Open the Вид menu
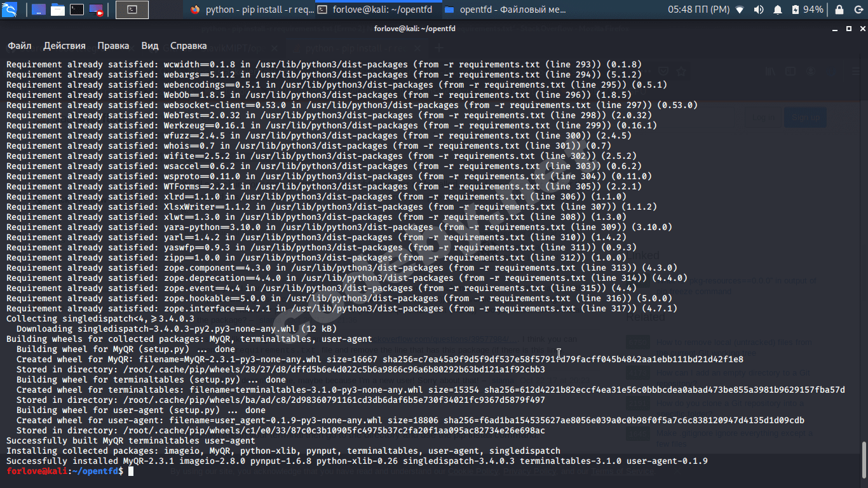The height and width of the screenshot is (488, 868). coord(150,46)
